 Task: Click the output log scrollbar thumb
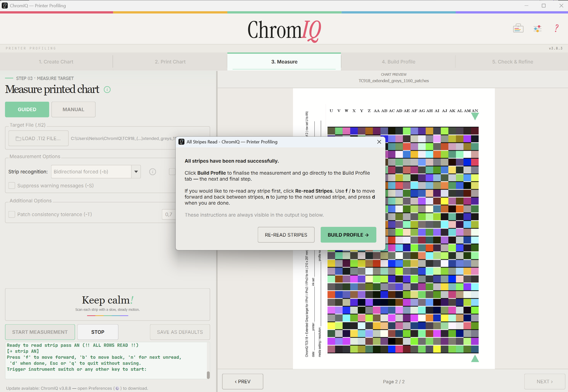[208, 375]
